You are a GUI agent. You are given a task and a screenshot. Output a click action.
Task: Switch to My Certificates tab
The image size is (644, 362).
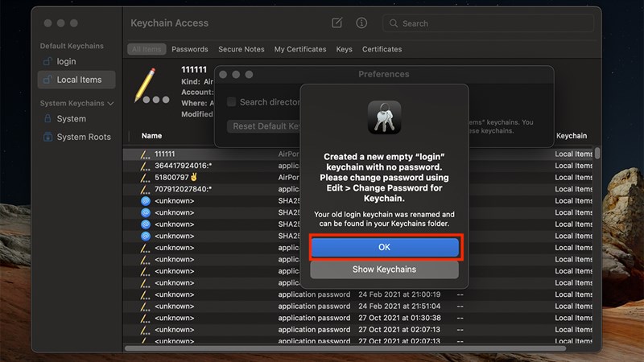click(x=300, y=49)
